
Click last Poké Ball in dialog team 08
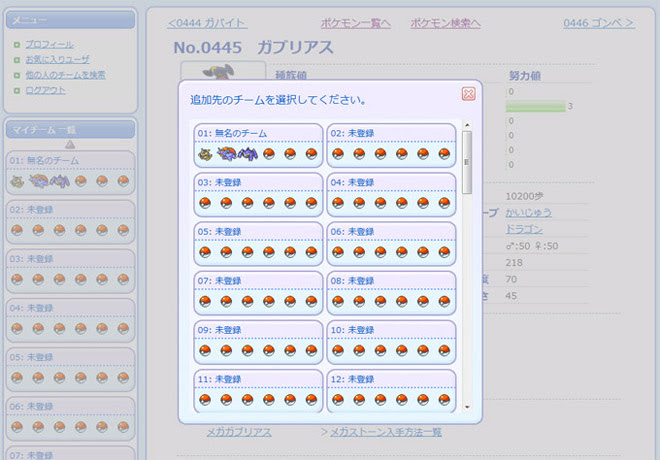[x=444, y=302]
